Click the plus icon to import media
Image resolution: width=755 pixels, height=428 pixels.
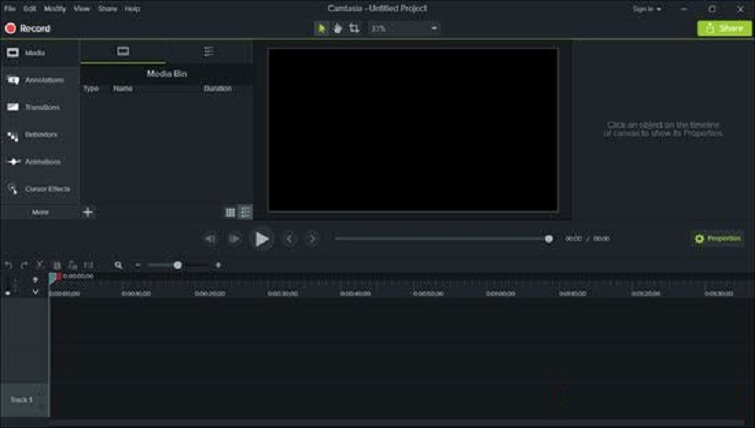click(88, 212)
